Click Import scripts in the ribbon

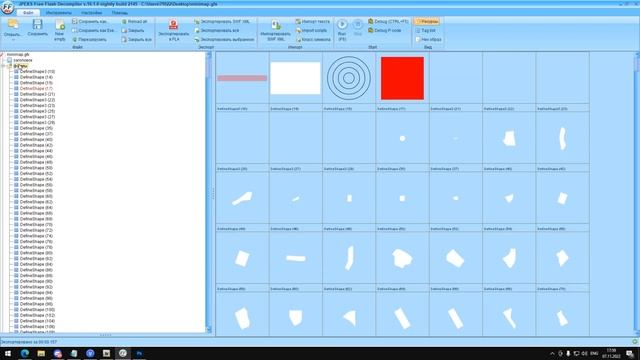pos(311,31)
